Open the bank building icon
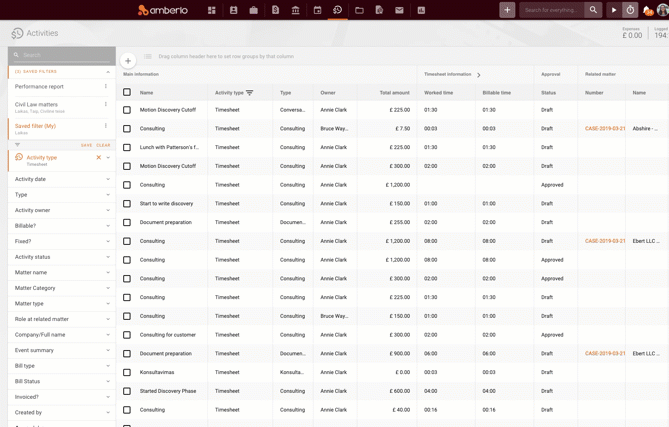 point(295,10)
